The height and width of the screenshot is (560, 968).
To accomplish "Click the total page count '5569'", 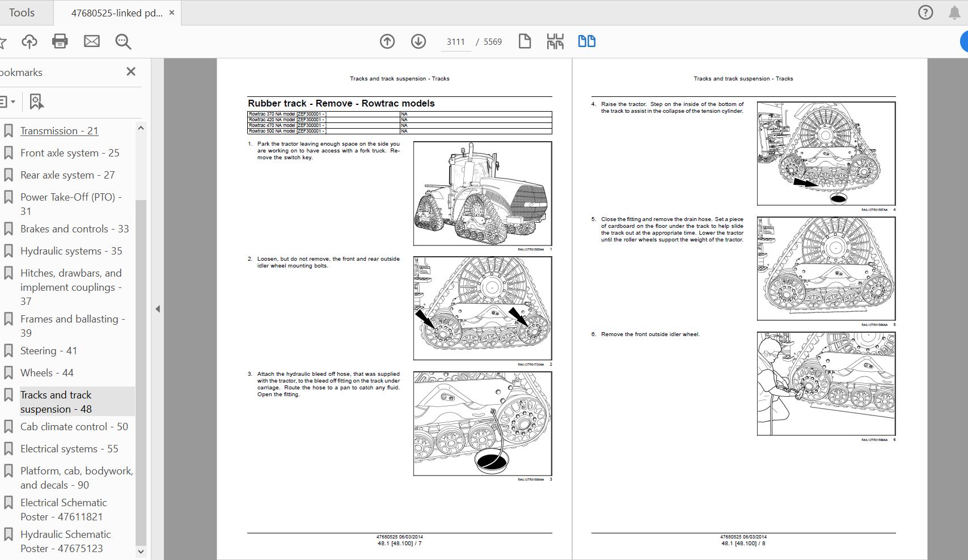I will coord(493,42).
